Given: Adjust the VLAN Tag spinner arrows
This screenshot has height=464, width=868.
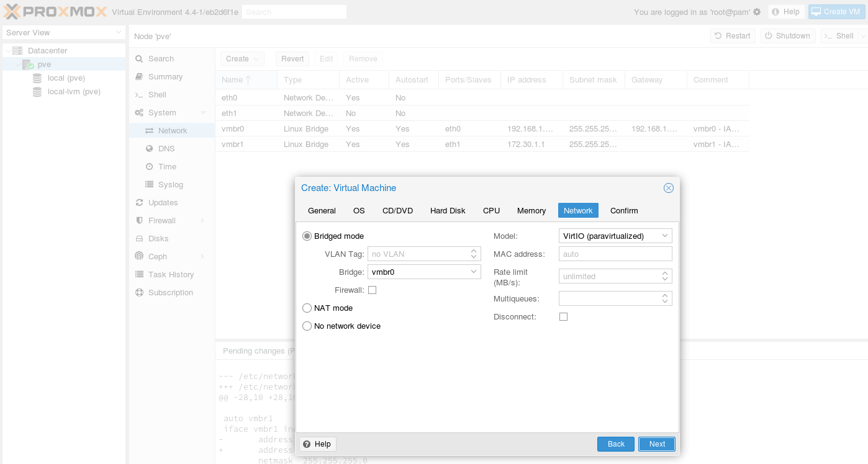Looking at the screenshot, I should pyautogui.click(x=474, y=254).
